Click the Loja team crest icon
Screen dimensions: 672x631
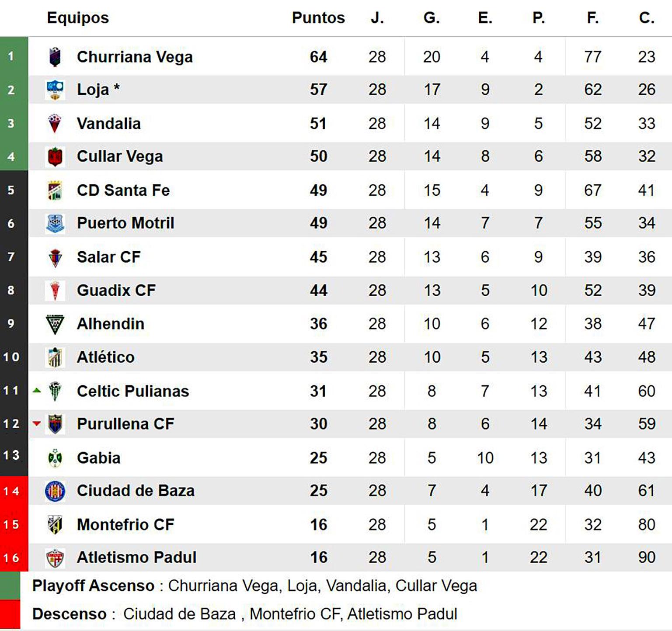(55, 90)
